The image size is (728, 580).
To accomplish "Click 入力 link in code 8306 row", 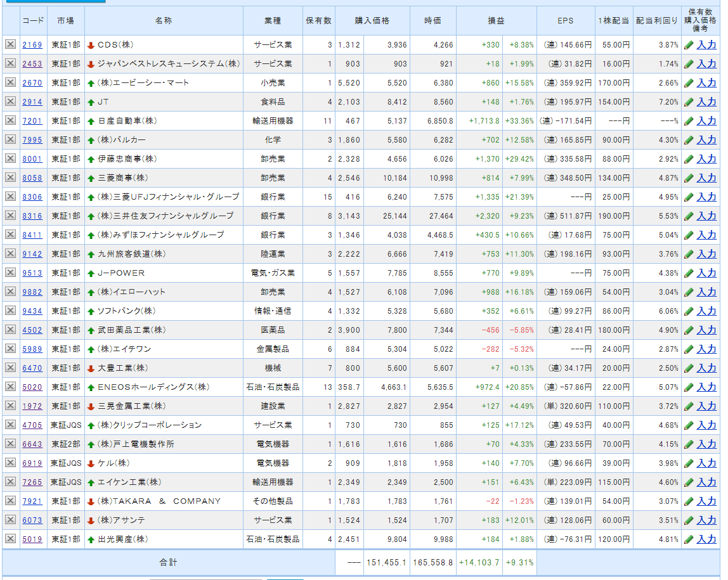I will pos(706,197).
